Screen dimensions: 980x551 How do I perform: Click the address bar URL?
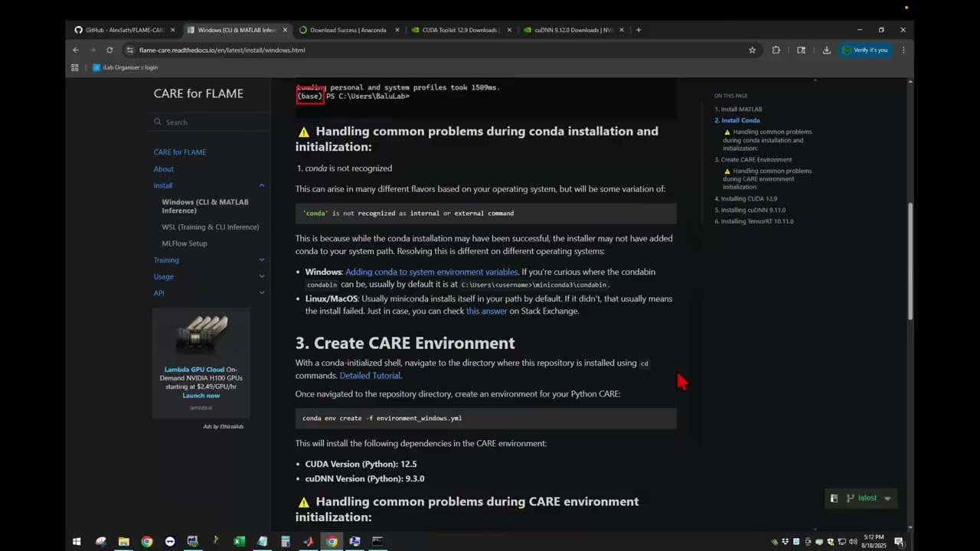click(222, 50)
